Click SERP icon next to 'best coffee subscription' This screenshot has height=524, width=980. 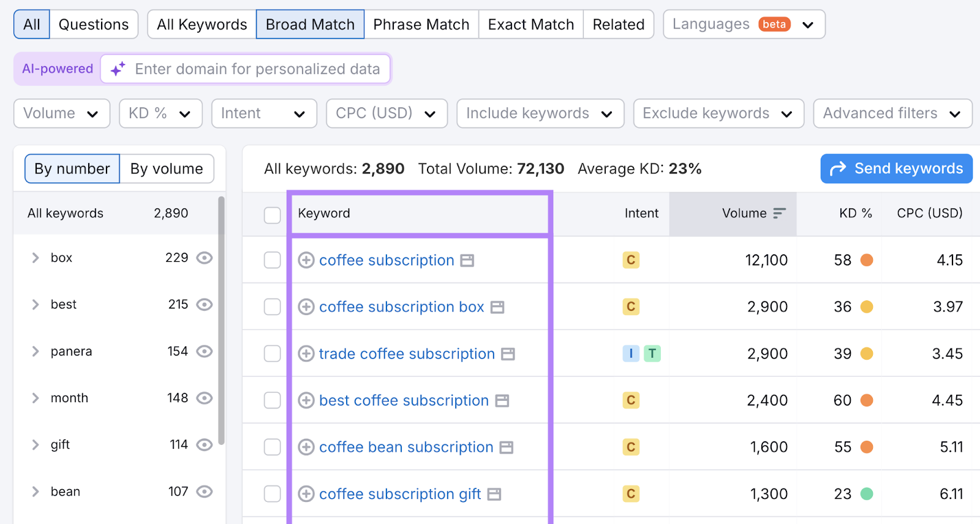[502, 401]
